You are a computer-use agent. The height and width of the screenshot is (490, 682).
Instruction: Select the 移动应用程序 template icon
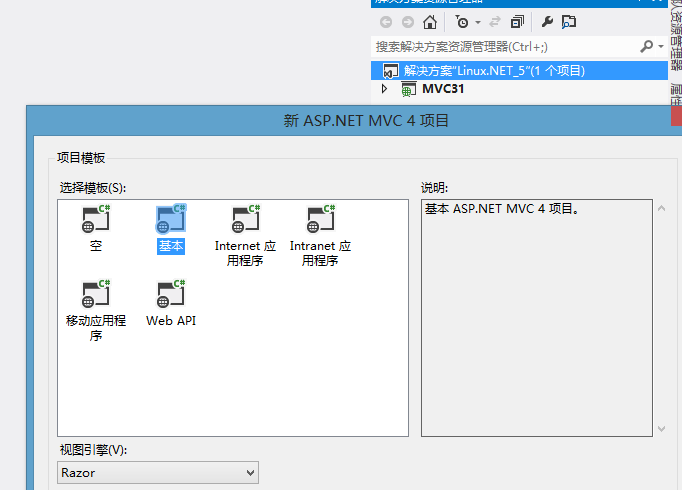click(96, 293)
